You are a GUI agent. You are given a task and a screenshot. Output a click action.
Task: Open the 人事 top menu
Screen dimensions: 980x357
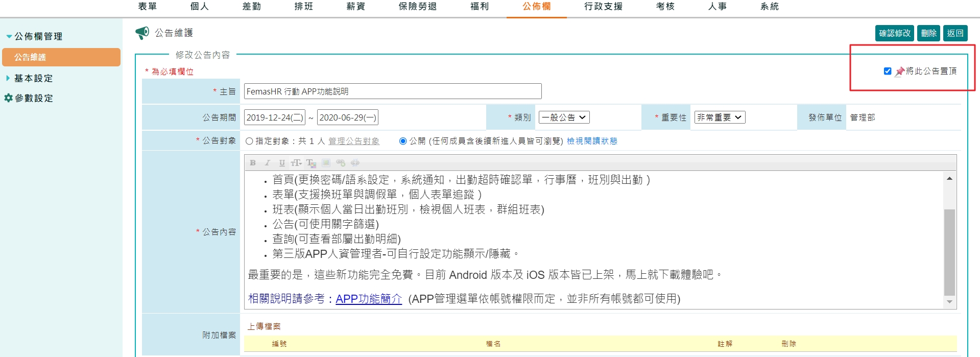point(718,7)
